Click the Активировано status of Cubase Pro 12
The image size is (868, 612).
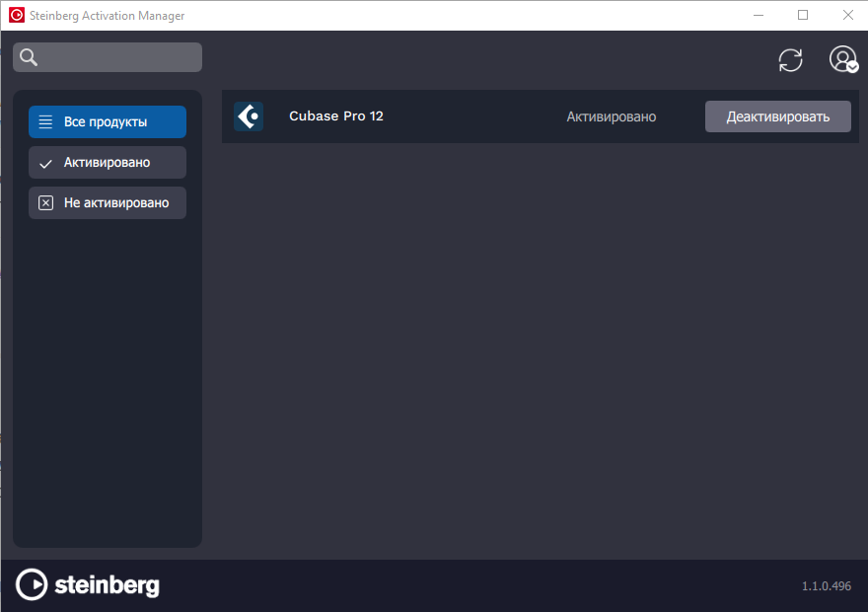click(x=612, y=116)
